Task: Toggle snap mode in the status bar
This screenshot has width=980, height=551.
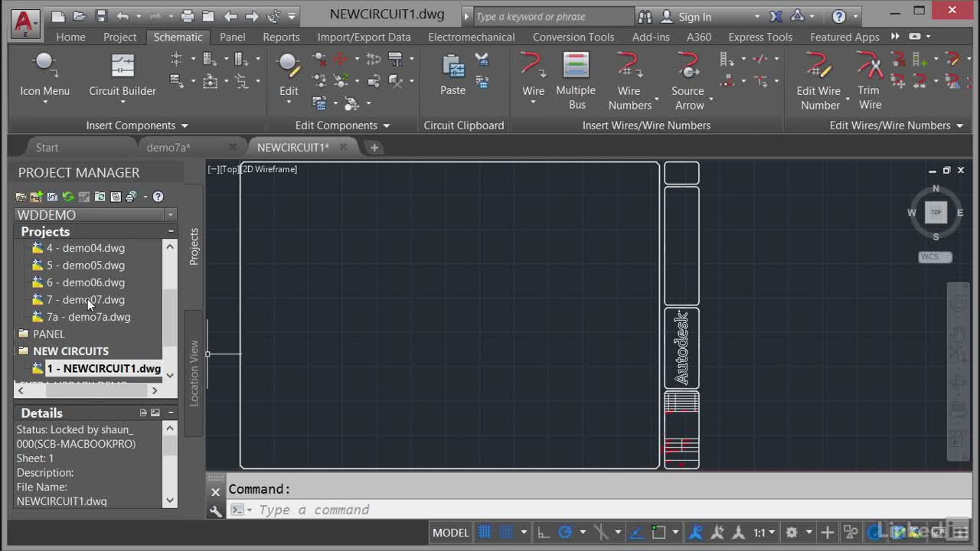Action: click(506, 533)
